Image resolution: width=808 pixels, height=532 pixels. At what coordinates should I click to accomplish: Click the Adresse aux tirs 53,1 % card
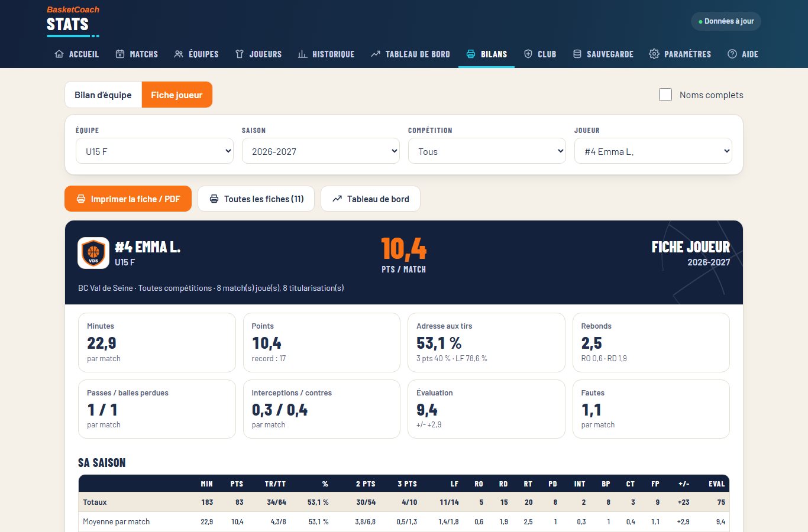[x=486, y=342]
